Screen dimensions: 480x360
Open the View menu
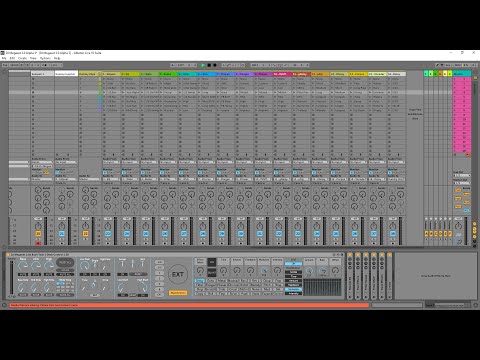[33, 58]
